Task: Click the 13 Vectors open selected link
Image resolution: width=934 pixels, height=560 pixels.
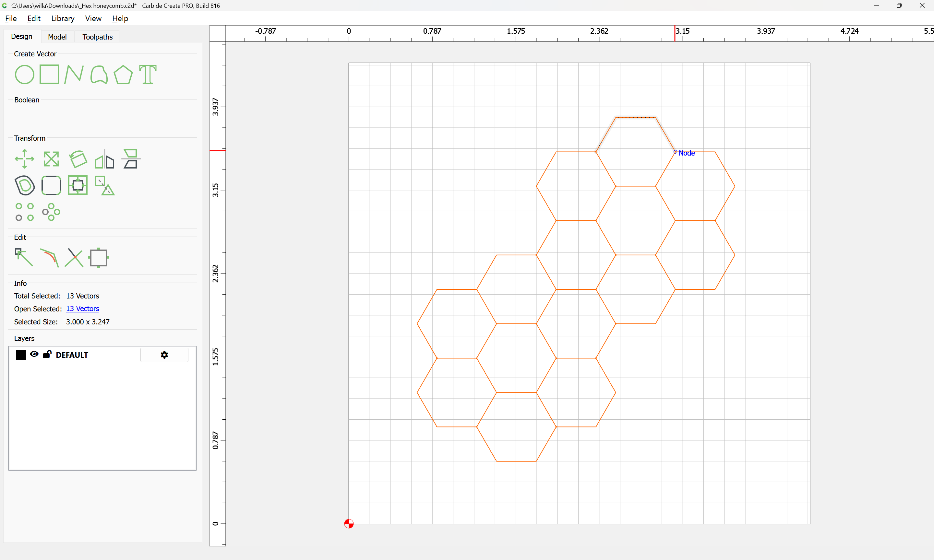Action: click(82, 309)
